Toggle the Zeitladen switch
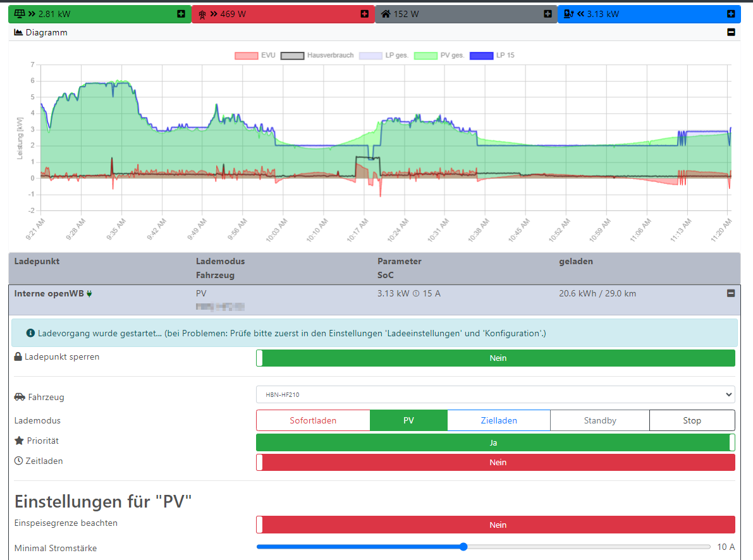Screen dimensions: 753x560 click(495, 463)
